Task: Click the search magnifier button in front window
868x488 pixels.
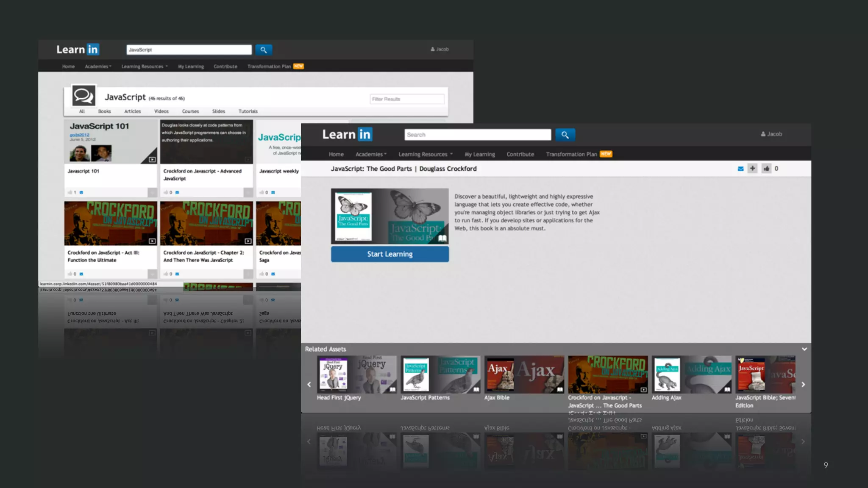Action: pos(565,135)
